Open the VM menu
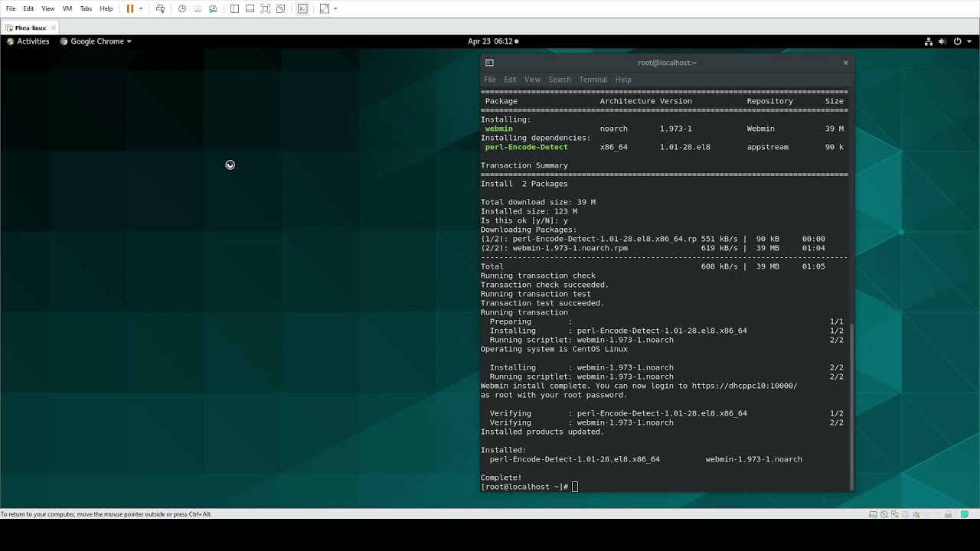 [x=67, y=8]
